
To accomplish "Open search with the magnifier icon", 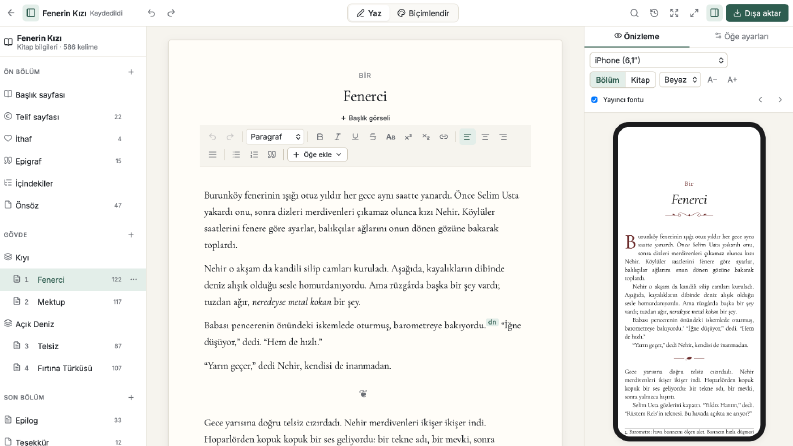I will pyautogui.click(x=634, y=13).
